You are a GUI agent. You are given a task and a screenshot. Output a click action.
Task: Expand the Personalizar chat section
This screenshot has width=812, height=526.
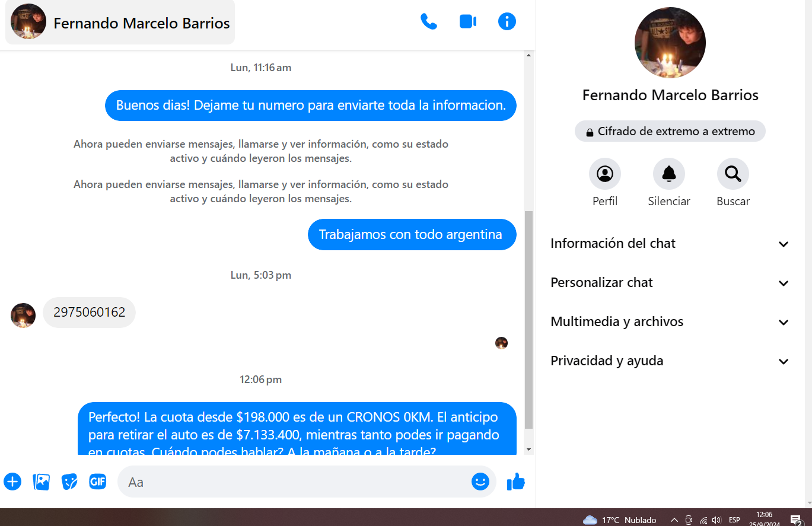click(x=670, y=283)
